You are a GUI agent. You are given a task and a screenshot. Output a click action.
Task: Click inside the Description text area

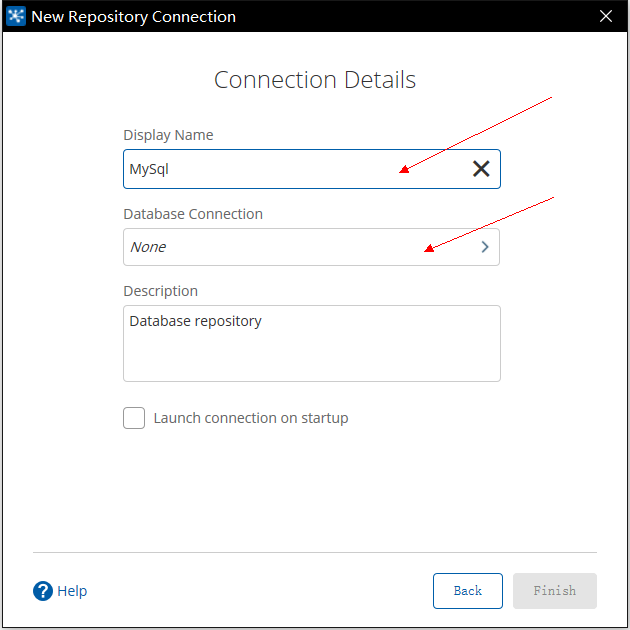tap(312, 344)
